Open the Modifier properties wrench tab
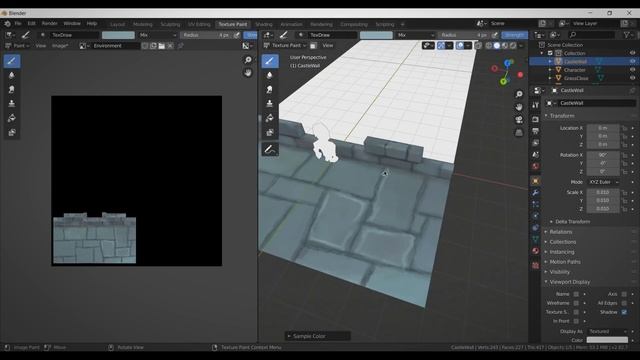This screenshot has height=360, width=640. pos(536,192)
